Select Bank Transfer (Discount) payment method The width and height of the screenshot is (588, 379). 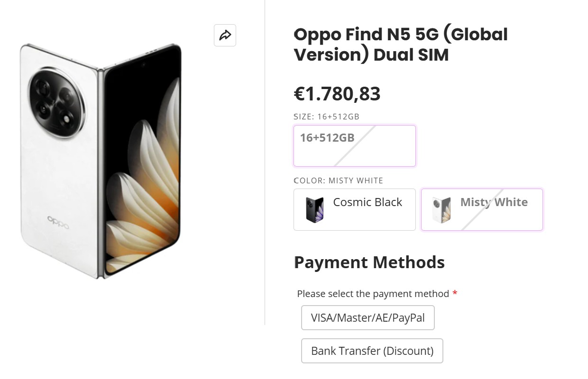pos(372,351)
